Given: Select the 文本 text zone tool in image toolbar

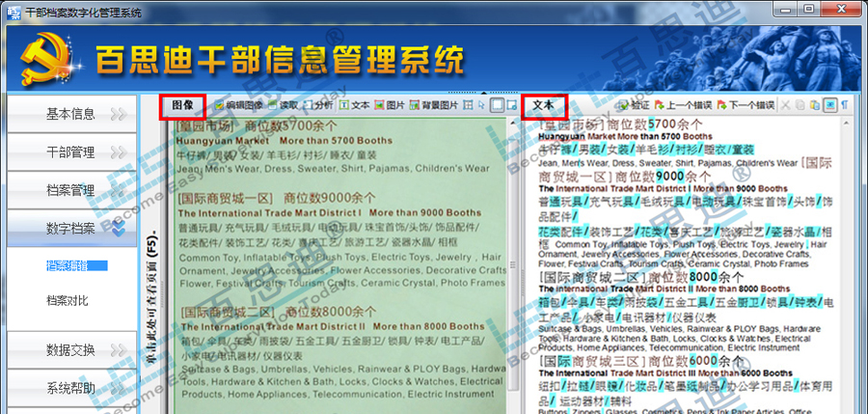Looking at the screenshot, I should pos(354,105).
